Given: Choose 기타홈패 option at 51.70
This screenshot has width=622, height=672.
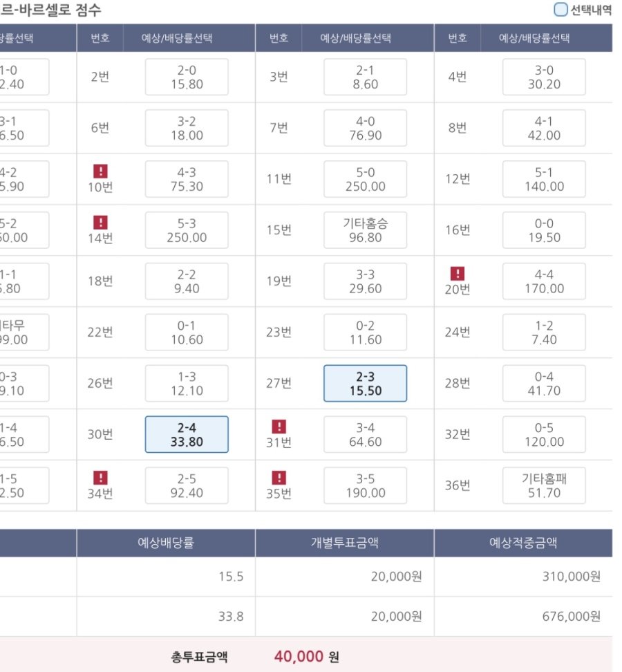Looking at the screenshot, I should (544, 485).
